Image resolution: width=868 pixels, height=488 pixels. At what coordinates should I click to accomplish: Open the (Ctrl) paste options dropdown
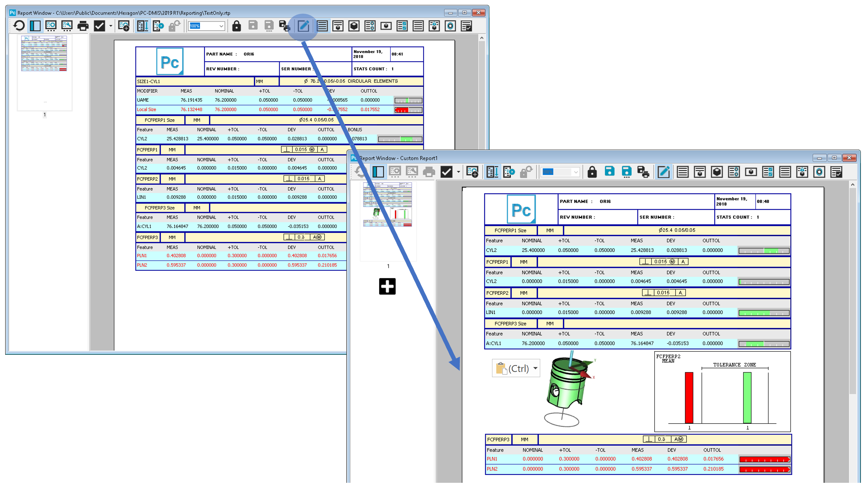535,368
